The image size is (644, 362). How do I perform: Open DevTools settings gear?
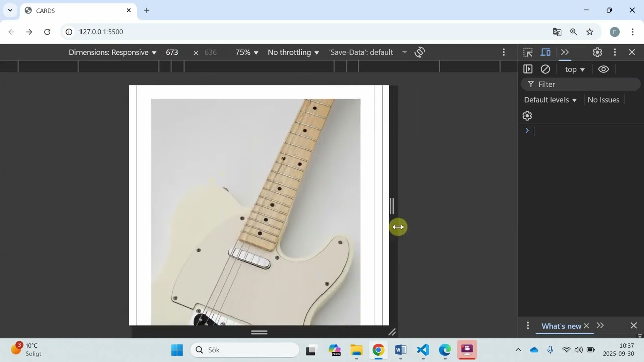tap(597, 52)
